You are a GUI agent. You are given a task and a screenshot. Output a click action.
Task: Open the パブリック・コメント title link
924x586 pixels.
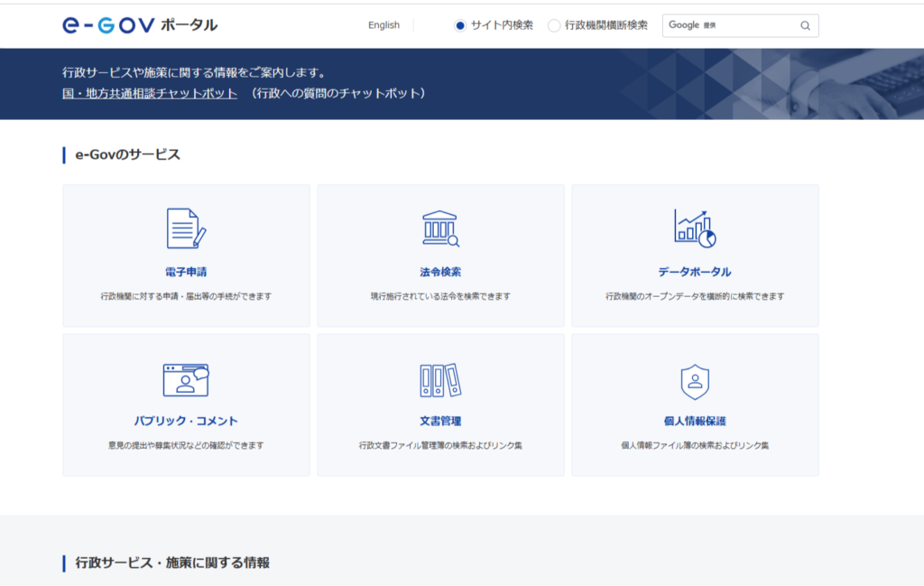tap(186, 421)
